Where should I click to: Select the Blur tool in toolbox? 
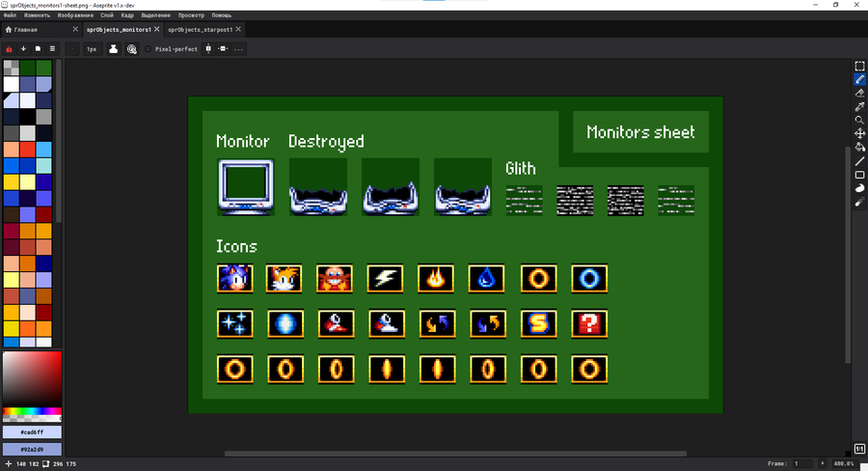click(x=859, y=203)
